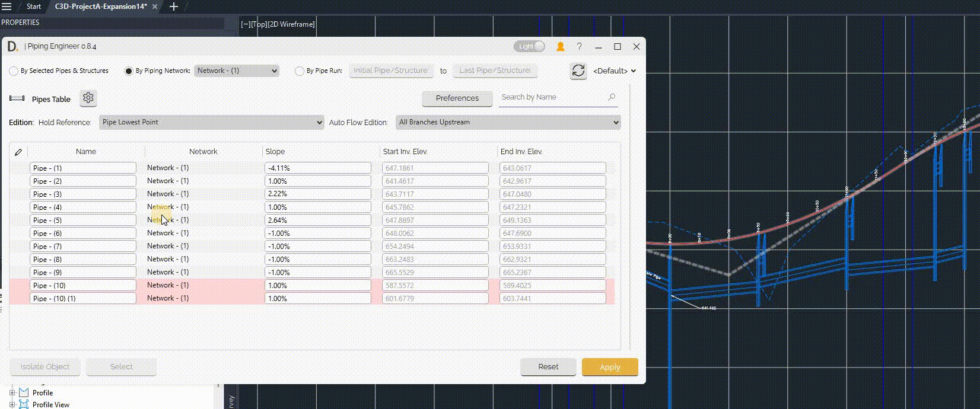980x409 pixels.
Task: Select By Selected Pipes & Structures option
Action: click(14, 71)
